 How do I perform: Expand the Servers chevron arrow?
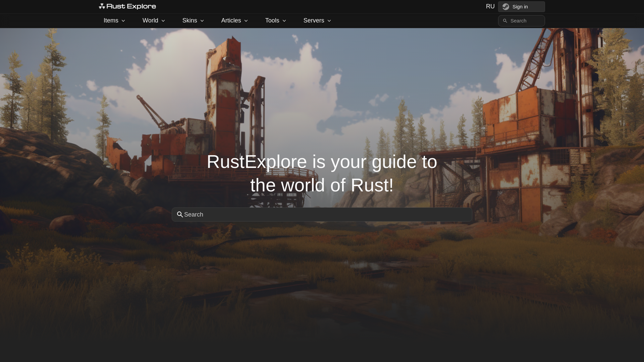coord(329,21)
